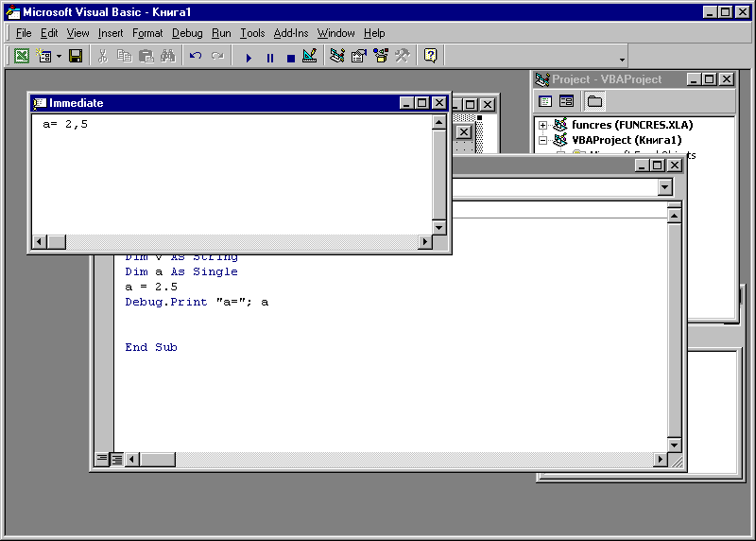Click the code window horizontal scroll thumb
The height and width of the screenshot is (541, 756).
point(158,459)
